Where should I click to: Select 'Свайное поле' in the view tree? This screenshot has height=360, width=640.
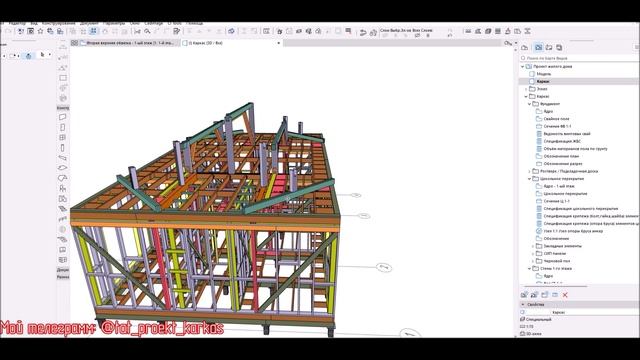556,119
